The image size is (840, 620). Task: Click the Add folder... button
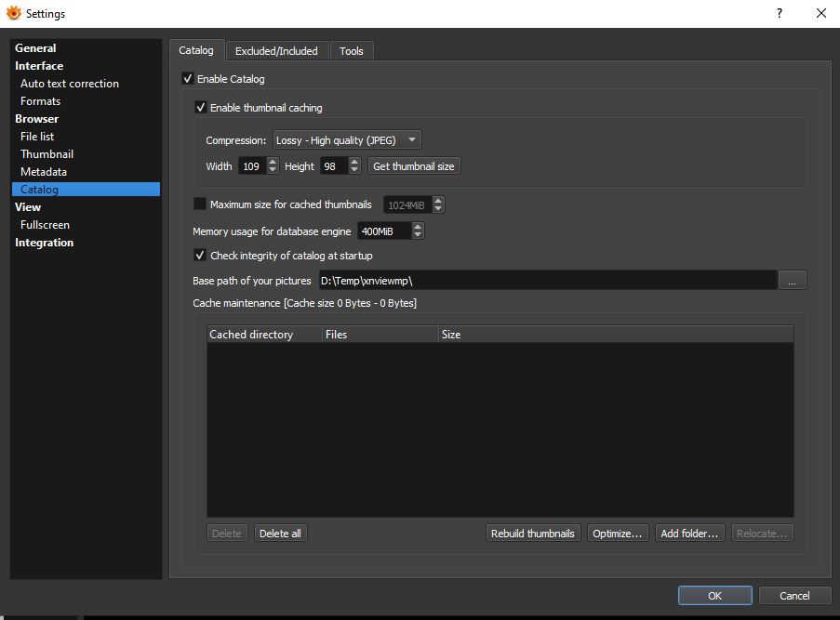click(688, 534)
